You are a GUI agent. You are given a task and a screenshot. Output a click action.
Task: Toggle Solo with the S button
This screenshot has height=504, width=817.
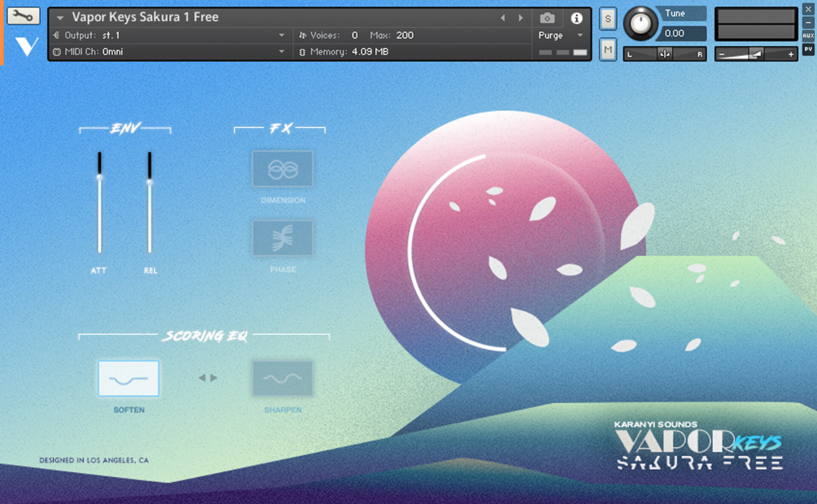click(608, 19)
